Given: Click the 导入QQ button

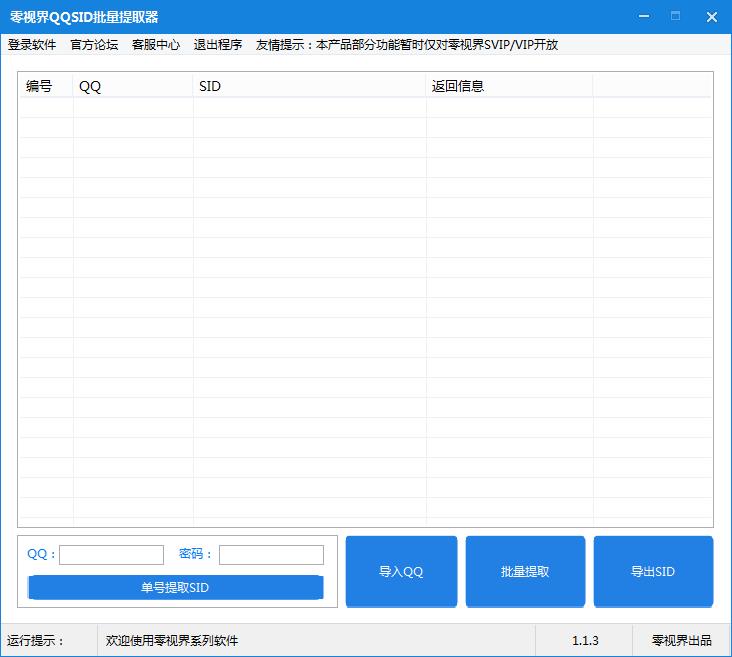Looking at the screenshot, I should pyautogui.click(x=401, y=572).
